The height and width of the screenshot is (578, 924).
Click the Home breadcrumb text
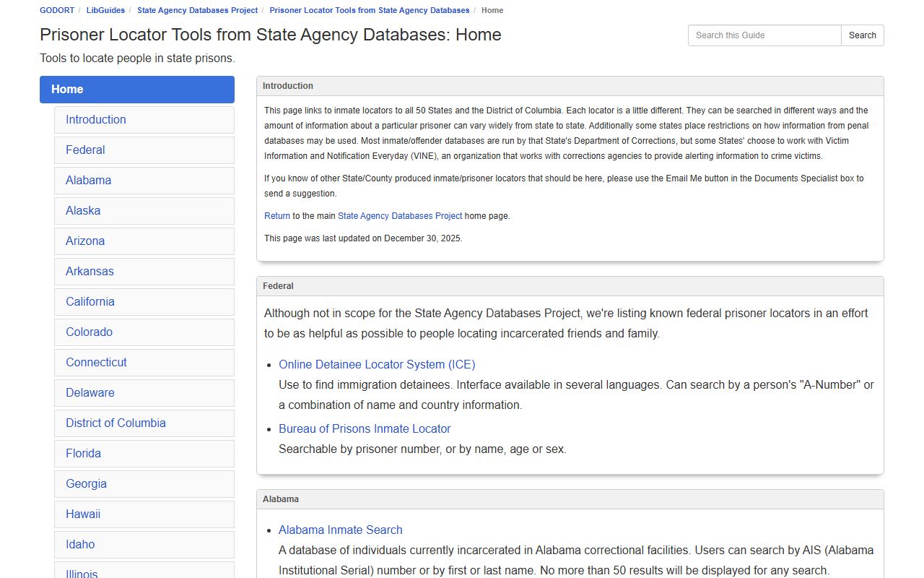tap(492, 10)
